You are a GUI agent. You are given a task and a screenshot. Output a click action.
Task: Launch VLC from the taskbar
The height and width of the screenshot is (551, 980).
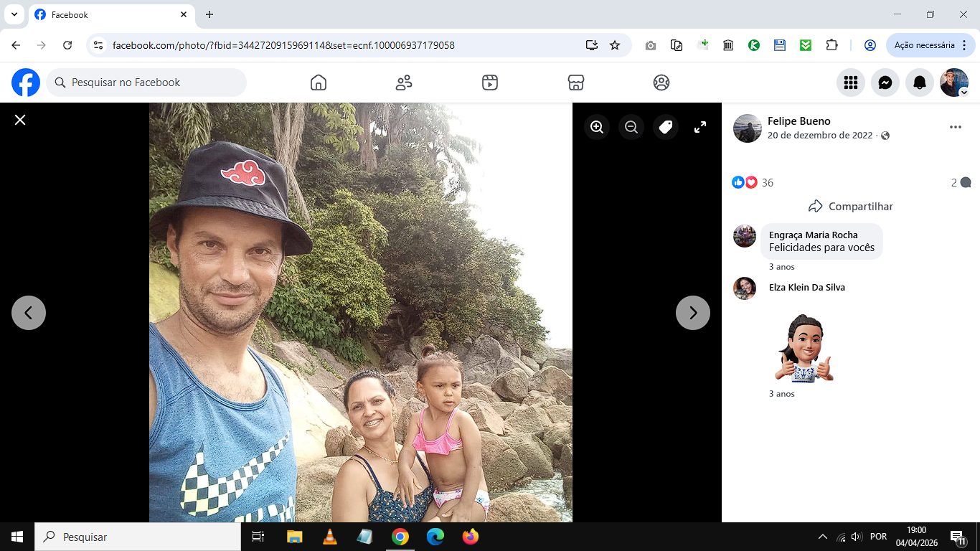(x=330, y=537)
